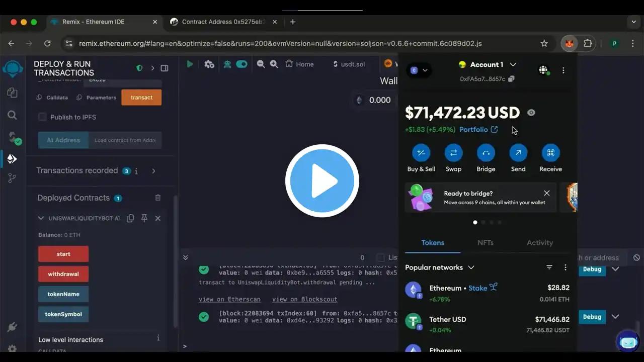The image size is (644, 362).
Task: Collapse the terminal with the double chevron
Action: (185, 257)
